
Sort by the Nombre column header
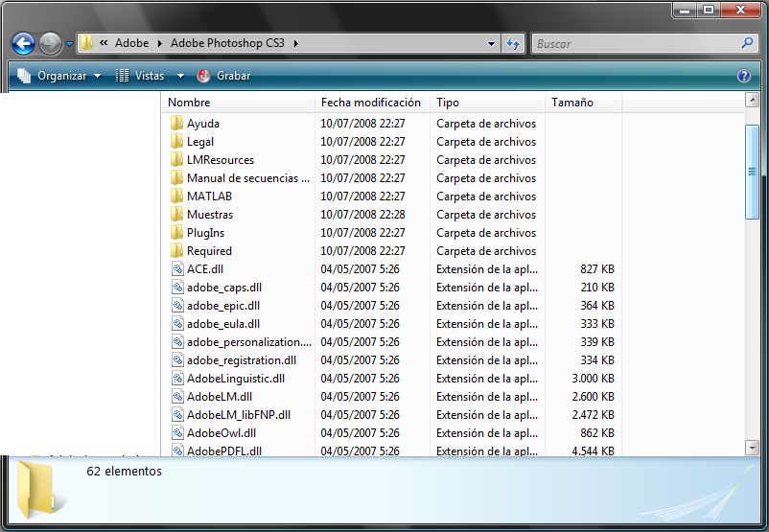pyautogui.click(x=238, y=103)
